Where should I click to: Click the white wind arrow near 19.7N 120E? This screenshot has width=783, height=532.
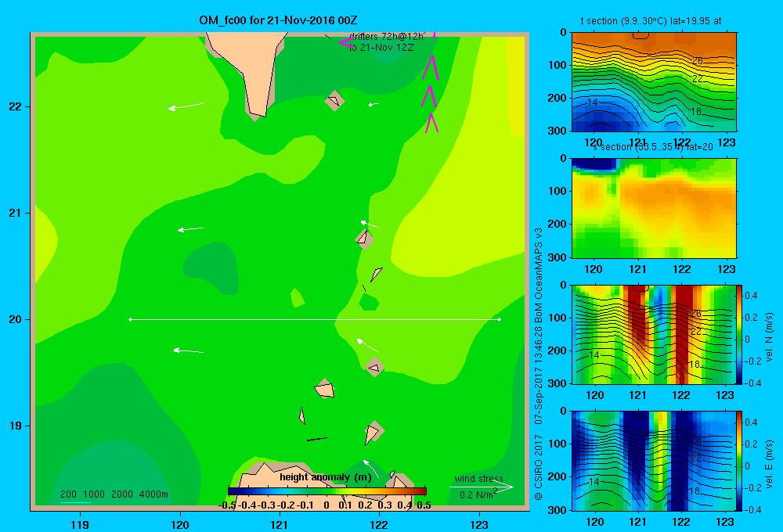[188, 350]
